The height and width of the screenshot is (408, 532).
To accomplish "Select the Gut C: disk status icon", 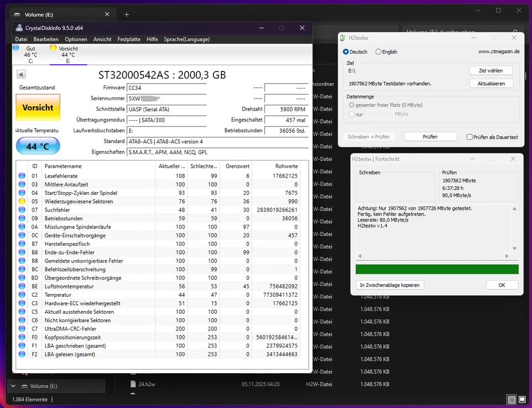I will pos(16,48).
